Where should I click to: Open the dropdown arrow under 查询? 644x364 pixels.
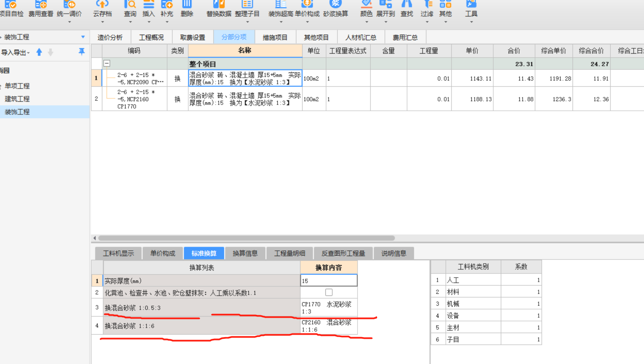pos(130,22)
